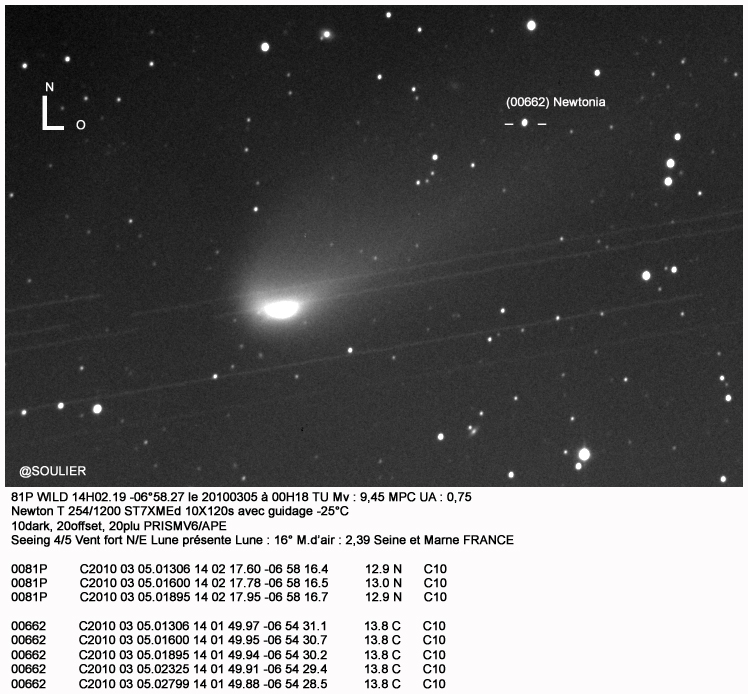
Task: Click the 00662 row with time 05.02799
Action: point(229,684)
